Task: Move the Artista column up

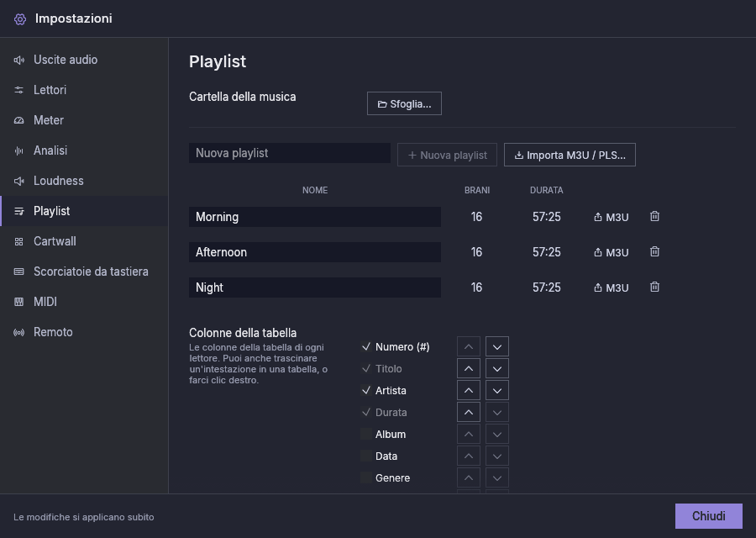Action: tap(469, 390)
